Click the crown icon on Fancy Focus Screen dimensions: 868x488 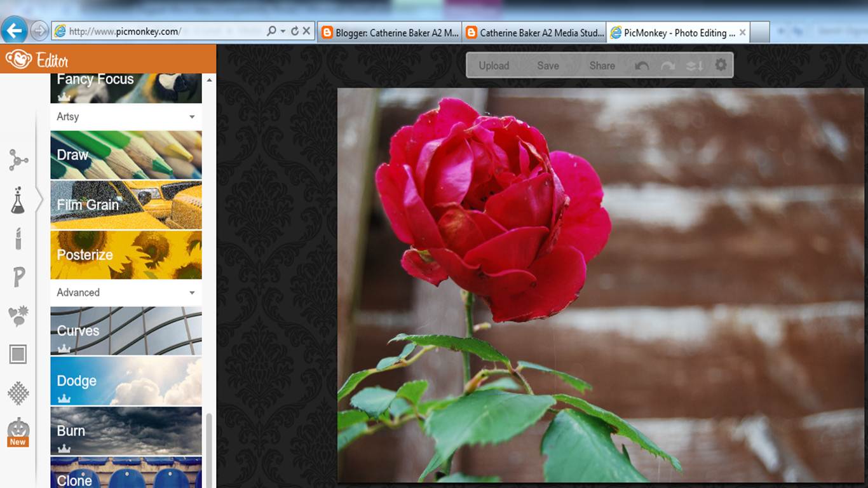(x=64, y=97)
